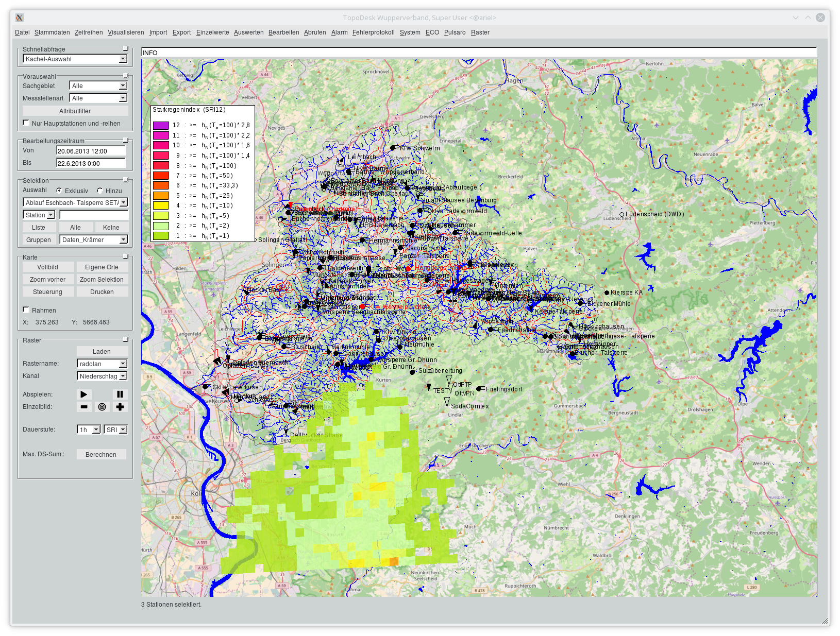The width and height of the screenshot is (840, 636).
Task: Click the target icon in Einzelbild row
Action: [102, 407]
